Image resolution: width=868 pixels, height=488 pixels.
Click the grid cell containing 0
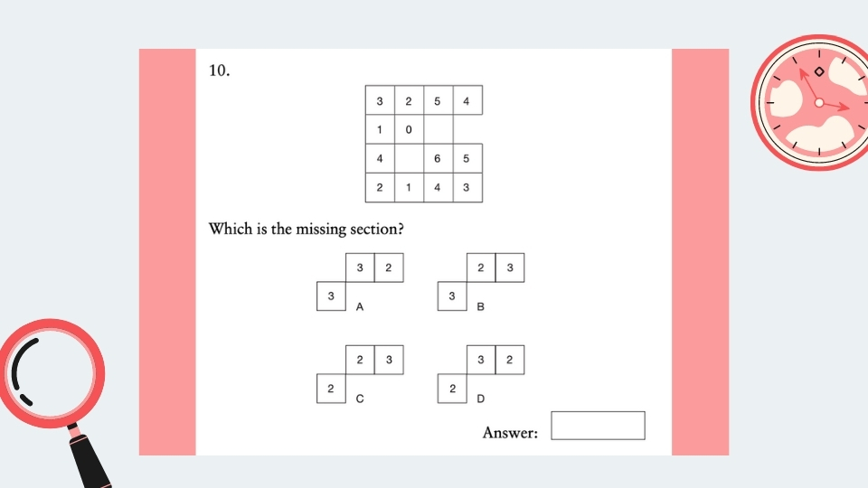(x=409, y=129)
